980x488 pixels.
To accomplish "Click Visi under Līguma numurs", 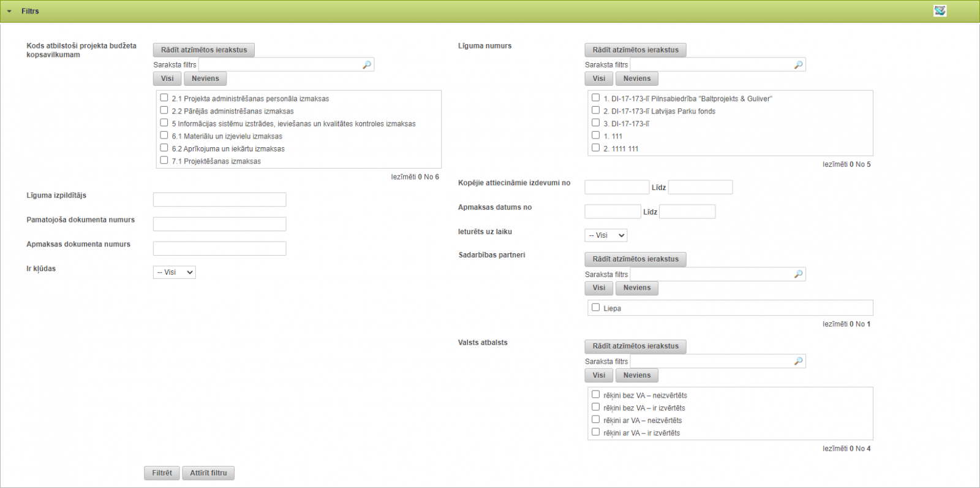I will pyautogui.click(x=598, y=78).
